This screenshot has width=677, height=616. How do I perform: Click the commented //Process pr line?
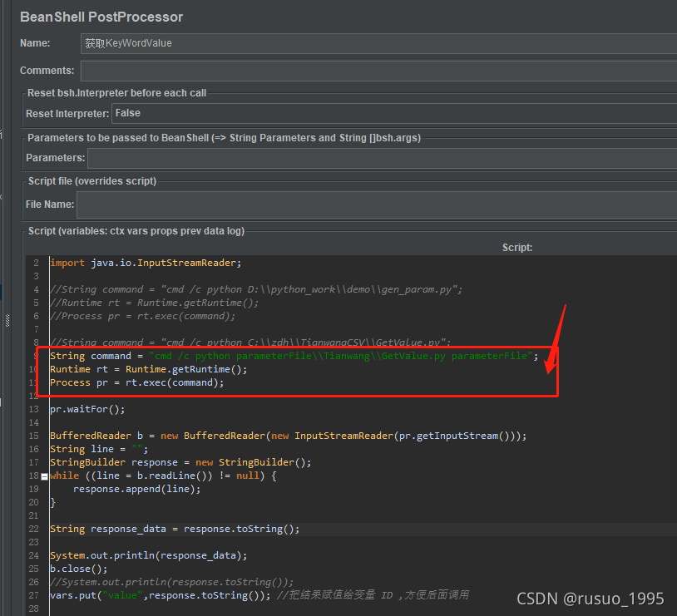tap(125, 315)
